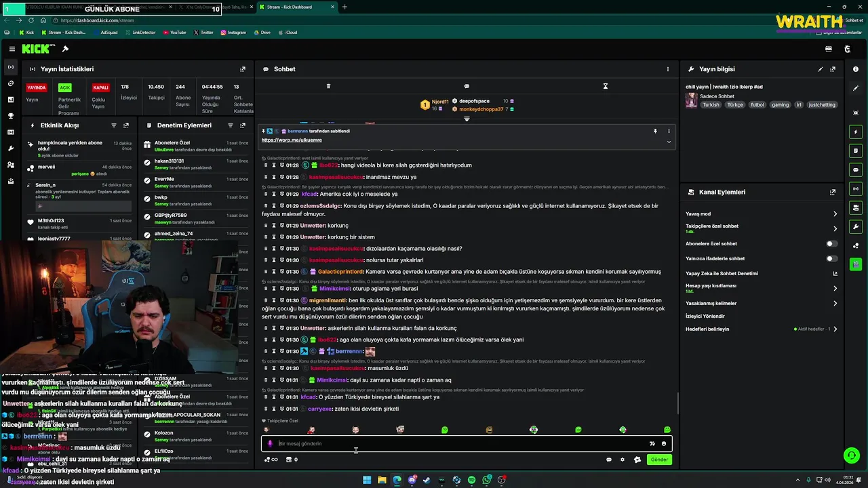Viewport: 868px width, 488px height.
Task: Click username kfcad in 01:29 message
Action: [x=309, y=195]
